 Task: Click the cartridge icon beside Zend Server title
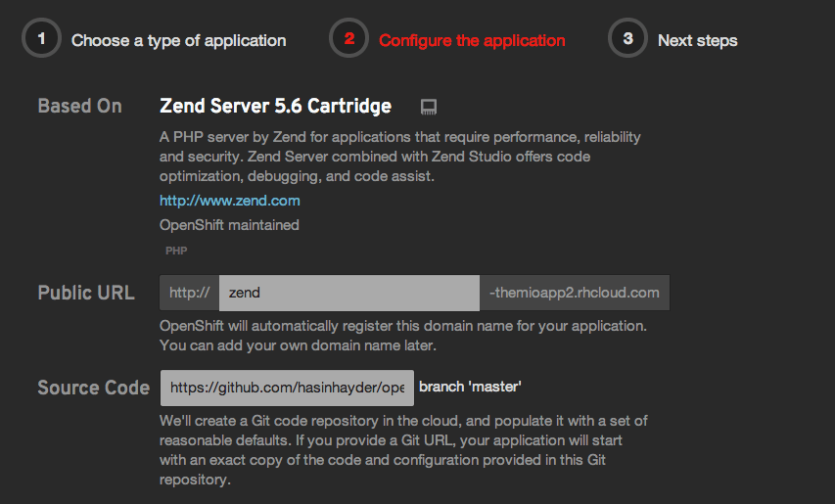[x=429, y=107]
